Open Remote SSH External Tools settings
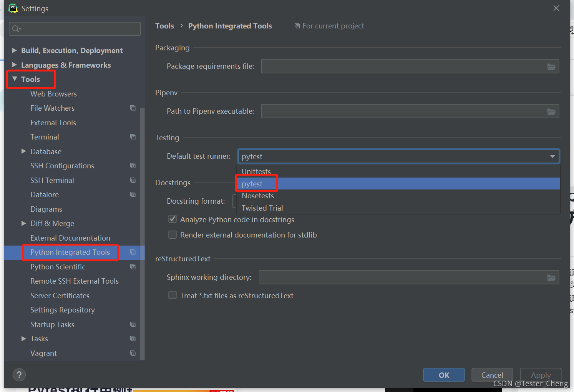 click(x=75, y=281)
